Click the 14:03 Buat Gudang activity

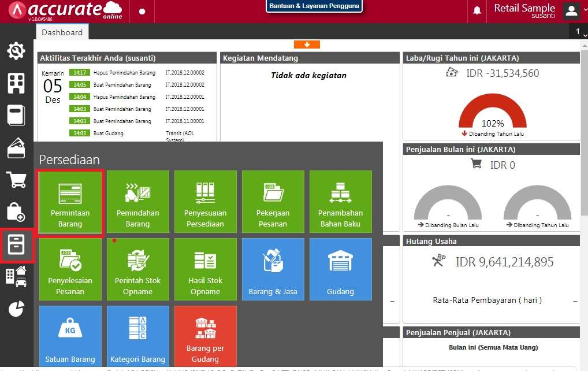click(133, 133)
